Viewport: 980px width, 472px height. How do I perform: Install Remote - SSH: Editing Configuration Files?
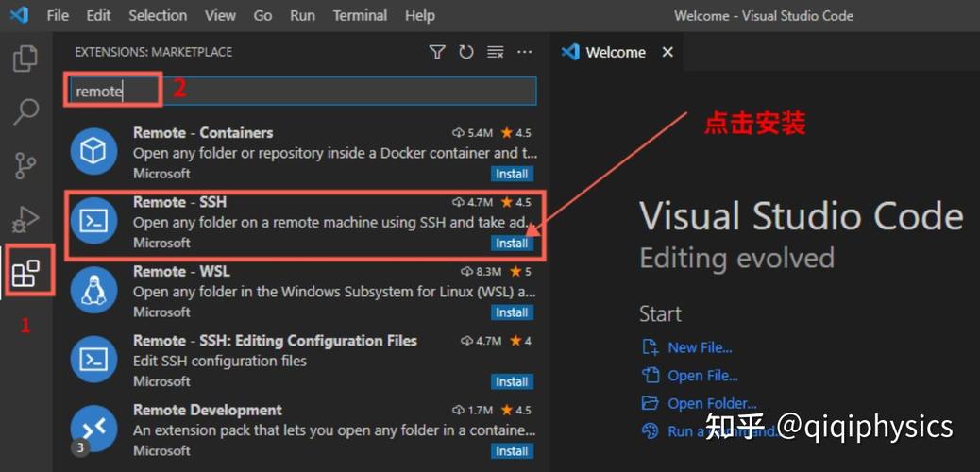pyautogui.click(x=512, y=382)
